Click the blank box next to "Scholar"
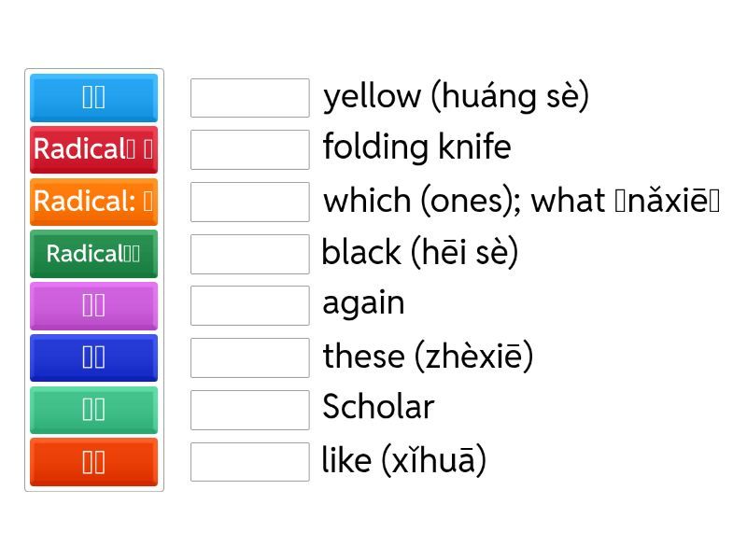 [249, 410]
